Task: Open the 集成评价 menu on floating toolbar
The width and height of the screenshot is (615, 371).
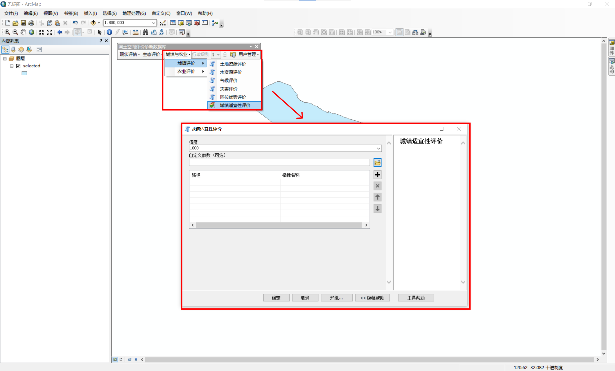Action: [178, 54]
